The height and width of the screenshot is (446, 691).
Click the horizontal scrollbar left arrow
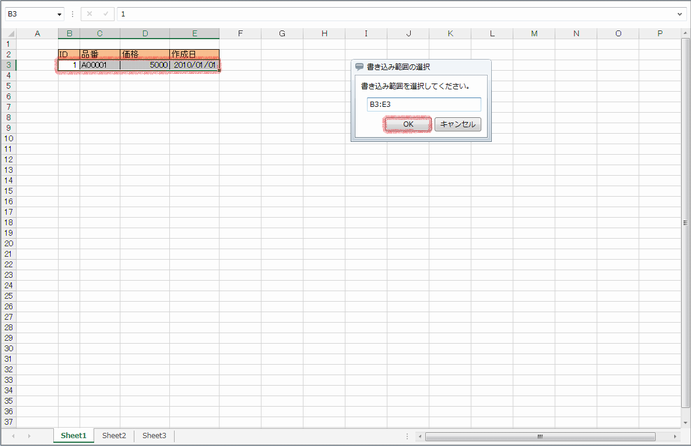click(420, 436)
